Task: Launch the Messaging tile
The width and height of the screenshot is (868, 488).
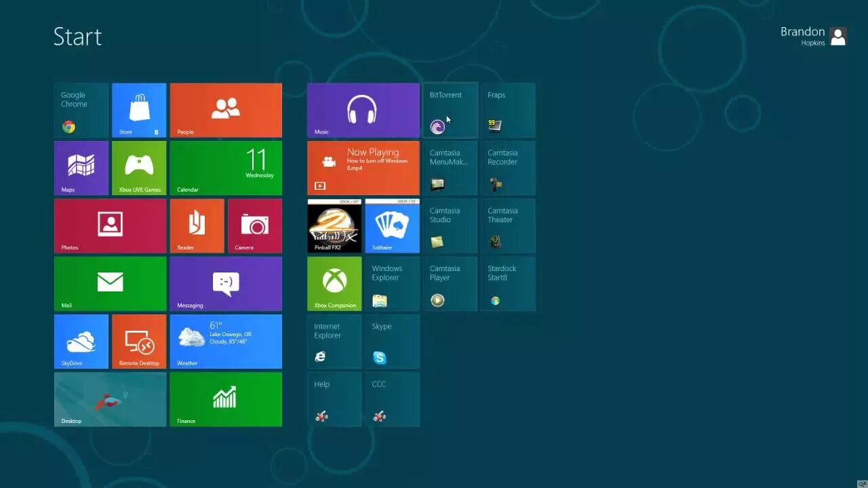Action: coord(226,284)
